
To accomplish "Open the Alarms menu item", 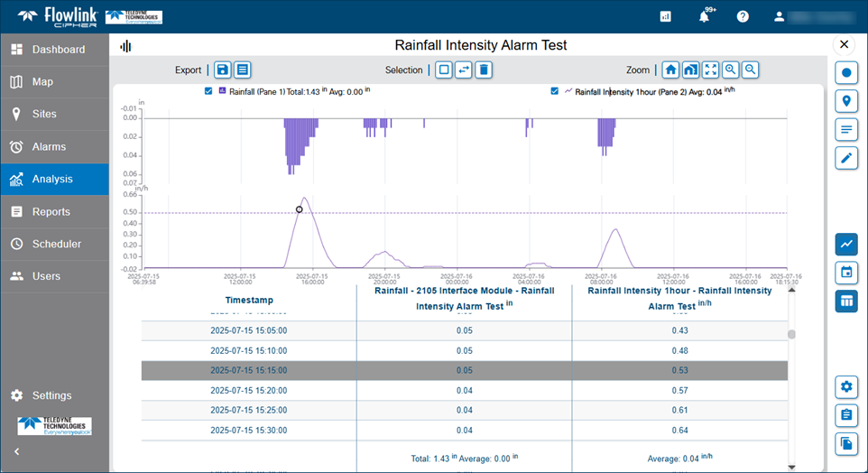I will click(54, 146).
